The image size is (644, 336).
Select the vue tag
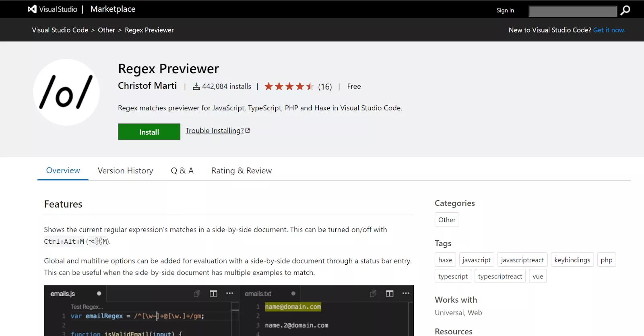coord(538,276)
